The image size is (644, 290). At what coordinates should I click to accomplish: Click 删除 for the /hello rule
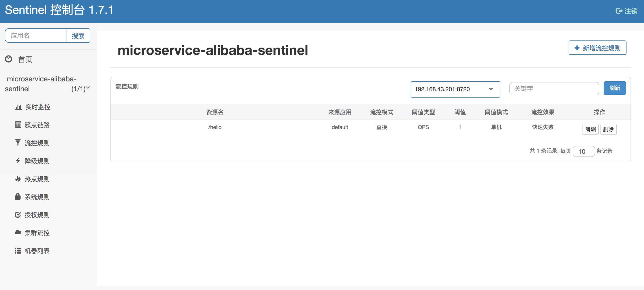point(608,129)
